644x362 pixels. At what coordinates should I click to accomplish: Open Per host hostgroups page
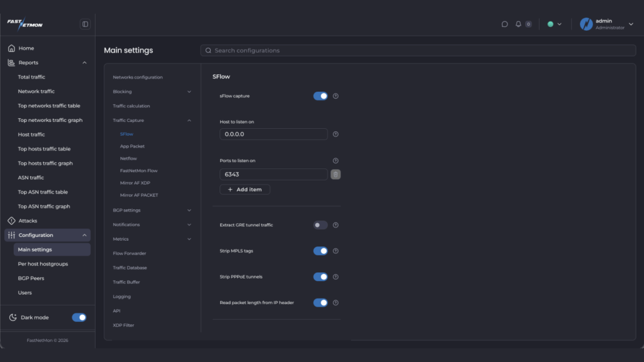tap(43, 264)
